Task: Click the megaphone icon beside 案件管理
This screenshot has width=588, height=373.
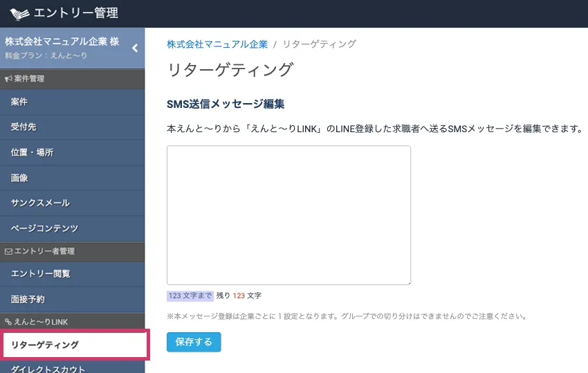Action: coord(8,79)
